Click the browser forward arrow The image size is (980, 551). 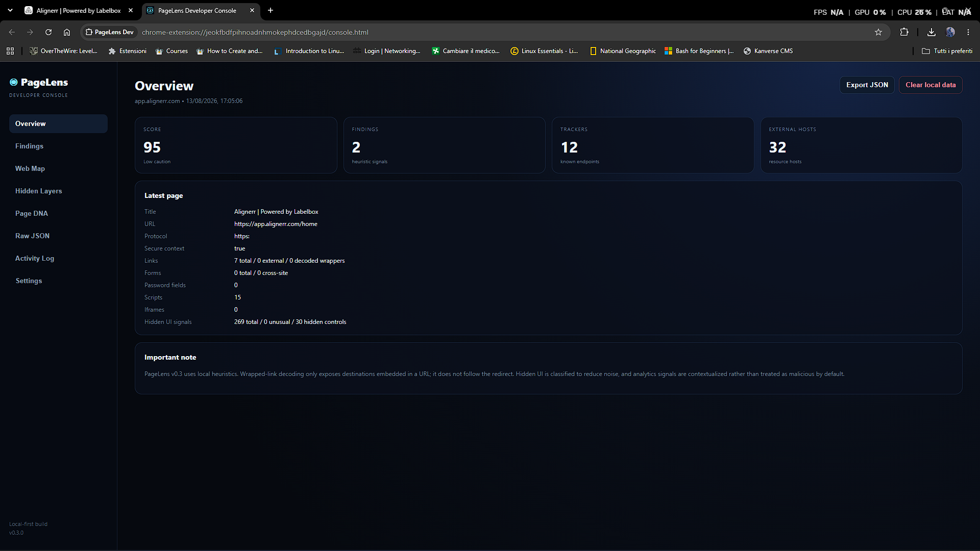(30, 32)
